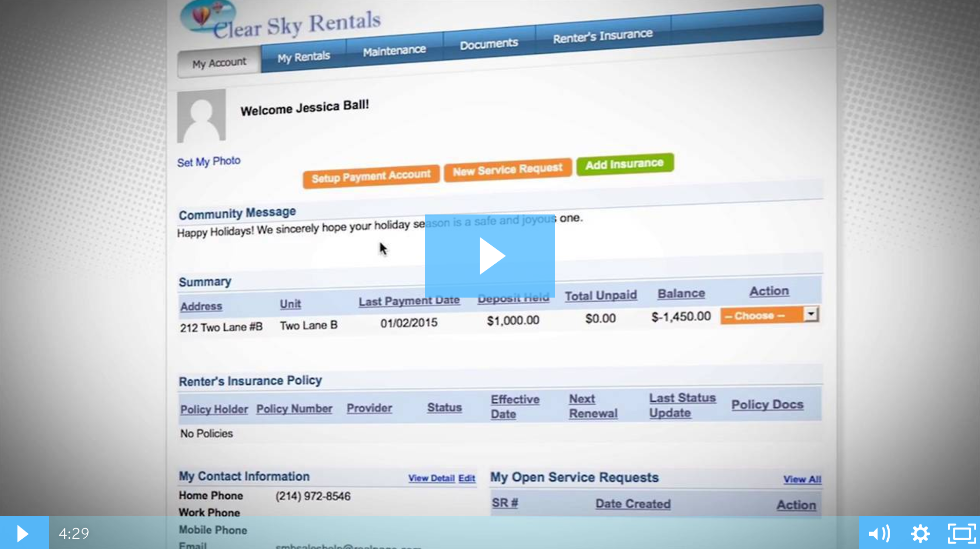Click the green Add Insurance button
This screenshot has height=549, width=980.
(x=624, y=164)
